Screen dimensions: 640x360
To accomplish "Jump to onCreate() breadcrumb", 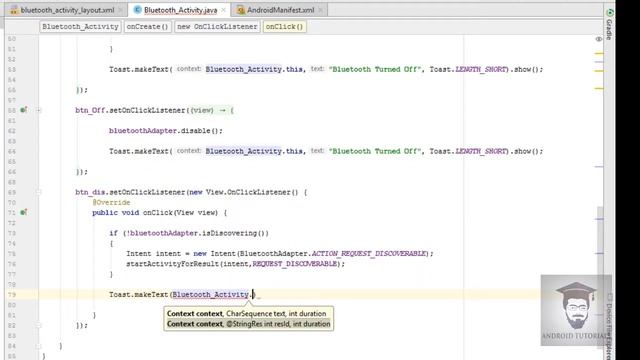I will 147,27.
